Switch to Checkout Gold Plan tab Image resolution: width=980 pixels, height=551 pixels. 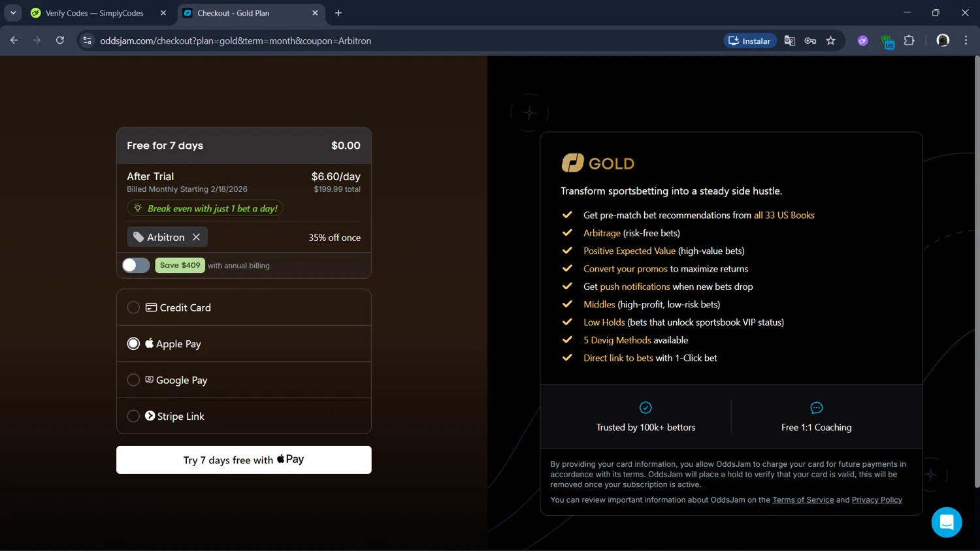pyautogui.click(x=251, y=13)
